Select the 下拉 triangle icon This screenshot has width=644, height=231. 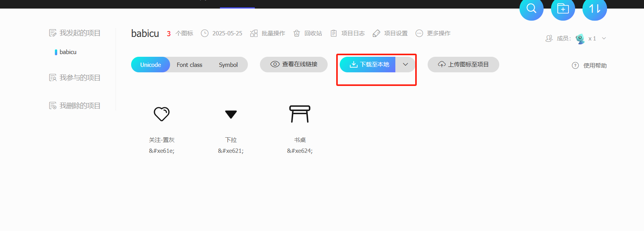pyautogui.click(x=231, y=114)
